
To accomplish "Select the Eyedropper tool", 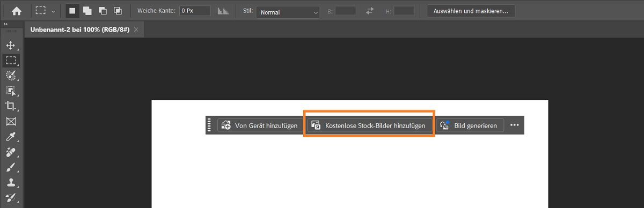I will tap(11, 137).
